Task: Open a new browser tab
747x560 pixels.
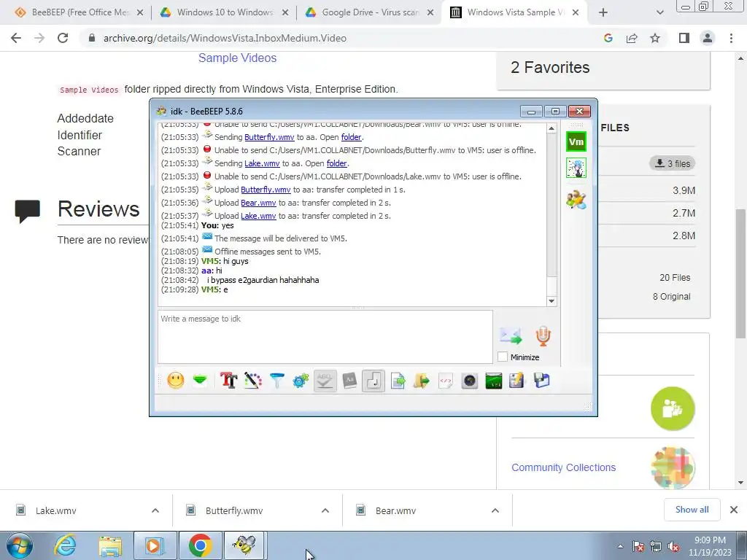Action: (x=603, y=12)
